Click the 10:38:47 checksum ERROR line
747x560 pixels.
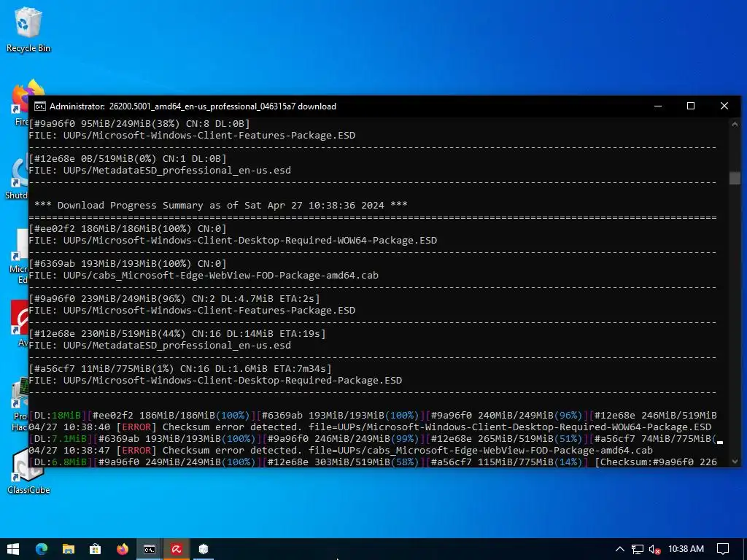(341, 451)
